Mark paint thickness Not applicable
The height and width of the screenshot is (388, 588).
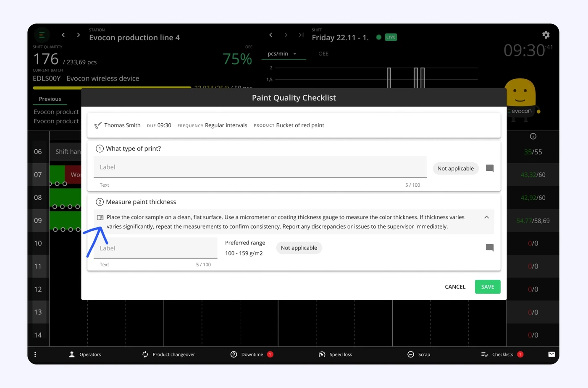click(299, 248)
